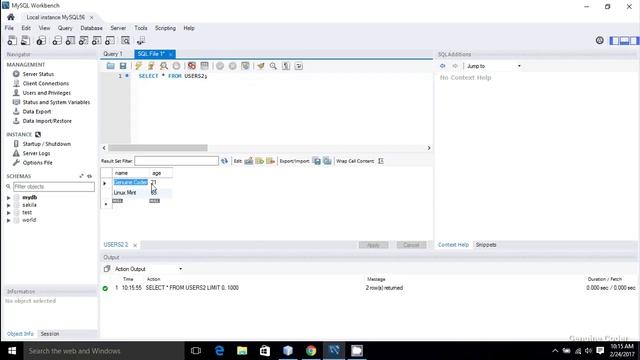Open the Jump to dropdown
Screen dimensions: 640x360
point(494,66)
